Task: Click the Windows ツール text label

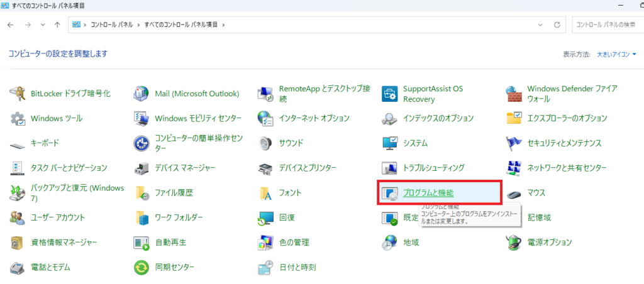Action: (x=57, y=119)
